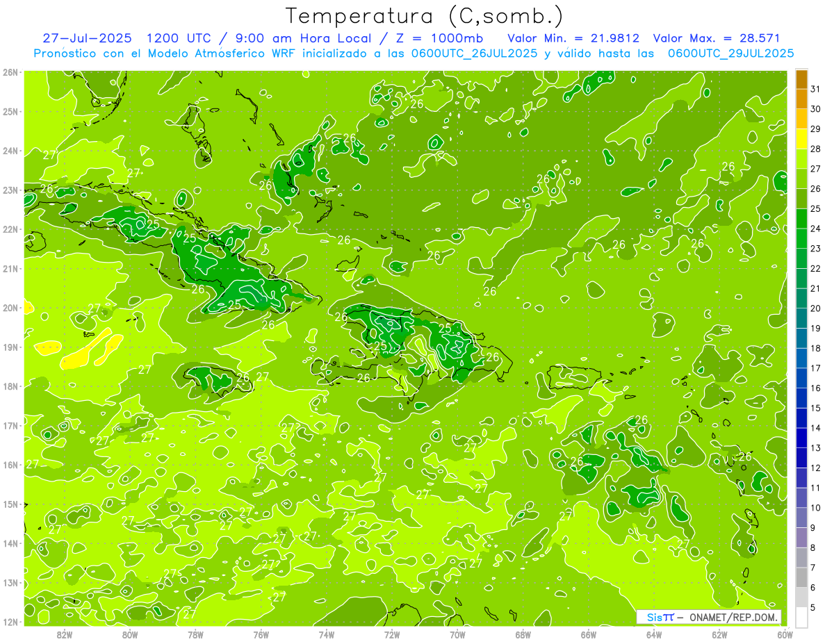Click the white swatch at the colorbar bottom
The height and width of the screenshot is (644, 834).
coord(801,617)
